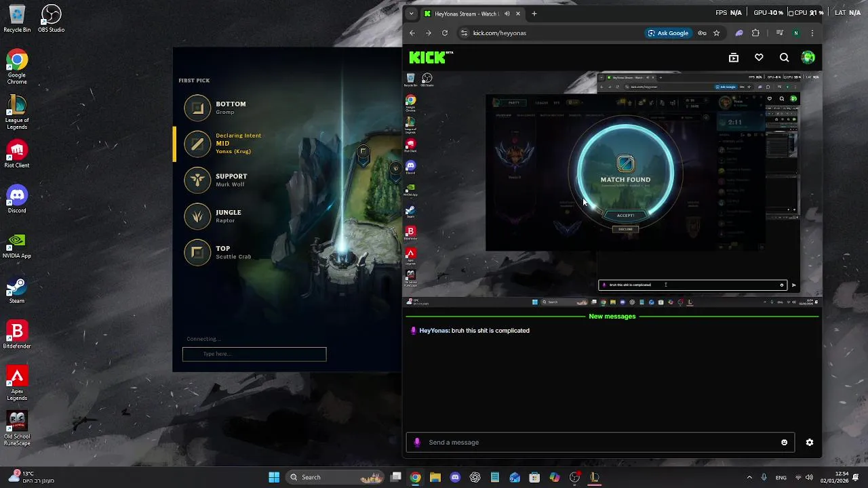868x488 pixels.
Task: Select the JUNGLE role Raptor icon
Action: click(x=198, y=216)
